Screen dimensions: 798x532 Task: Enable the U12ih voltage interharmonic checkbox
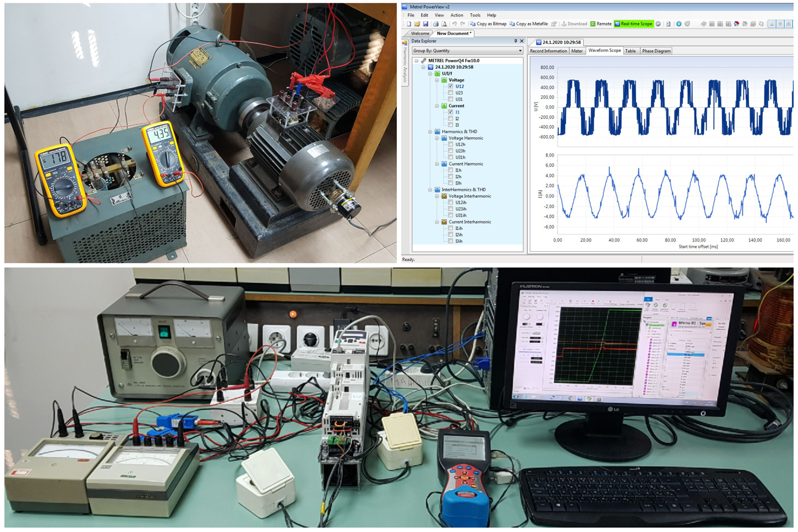click(451, 203)
